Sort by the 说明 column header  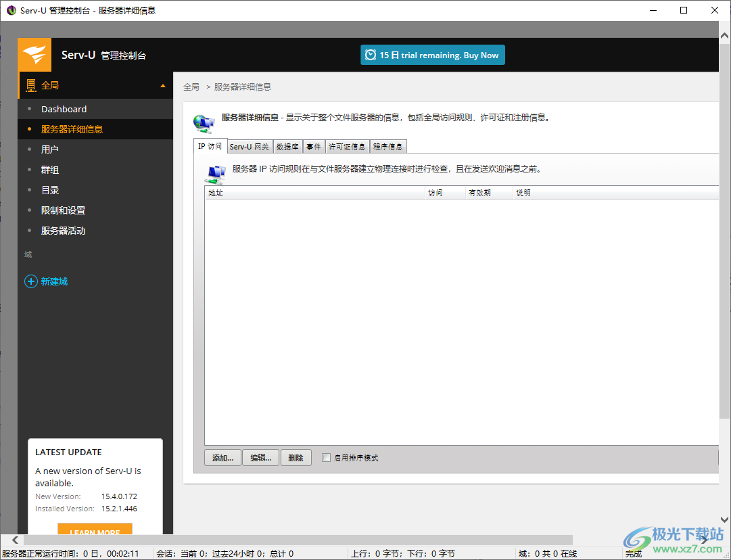[x=615, y=193]
